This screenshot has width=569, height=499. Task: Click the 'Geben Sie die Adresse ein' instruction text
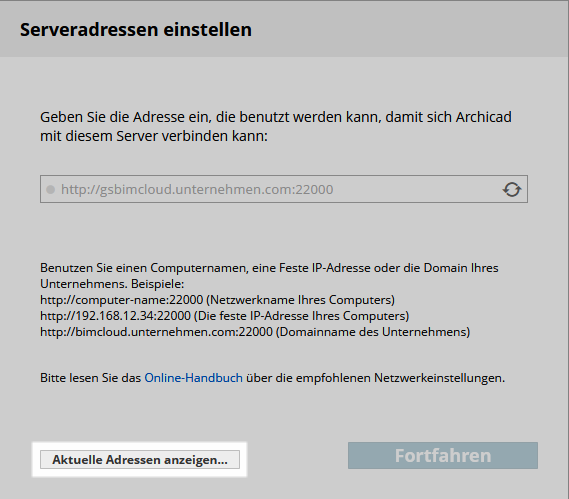pos(276,117)
